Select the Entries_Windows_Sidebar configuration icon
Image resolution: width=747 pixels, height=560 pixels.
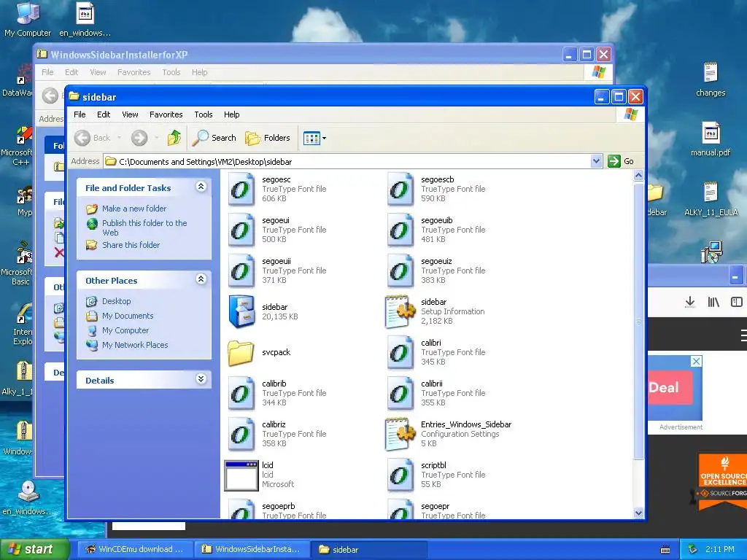point(400,435)
